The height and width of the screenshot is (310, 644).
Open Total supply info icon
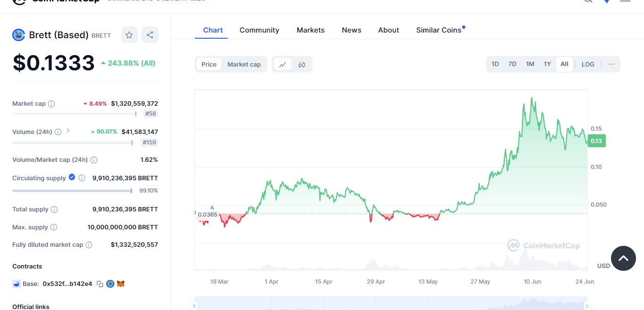(54, 209)
